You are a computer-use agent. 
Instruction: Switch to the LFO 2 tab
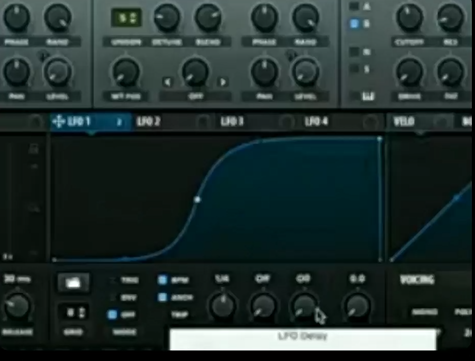pos(149,122)
